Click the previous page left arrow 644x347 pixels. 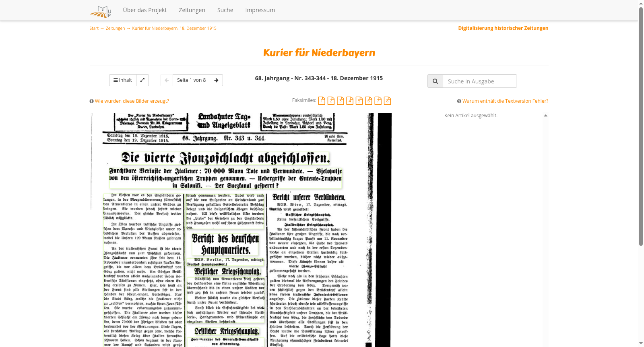pyautogui.click(x=167, y=80)
